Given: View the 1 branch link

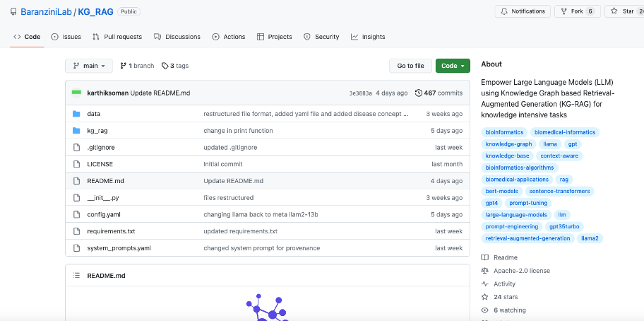Looking at the screenshot, I should (137, 66).
